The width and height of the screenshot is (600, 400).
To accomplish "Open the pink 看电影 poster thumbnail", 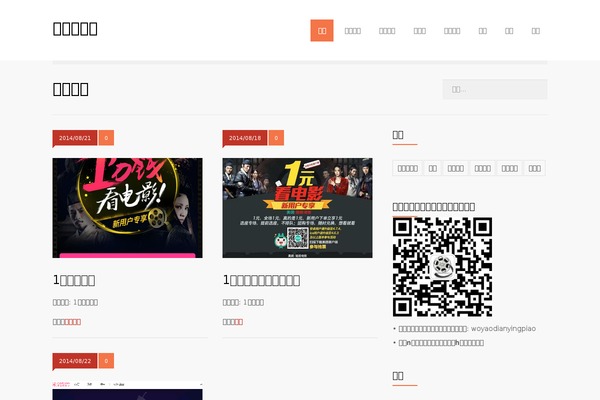I will tap(127, 208).
